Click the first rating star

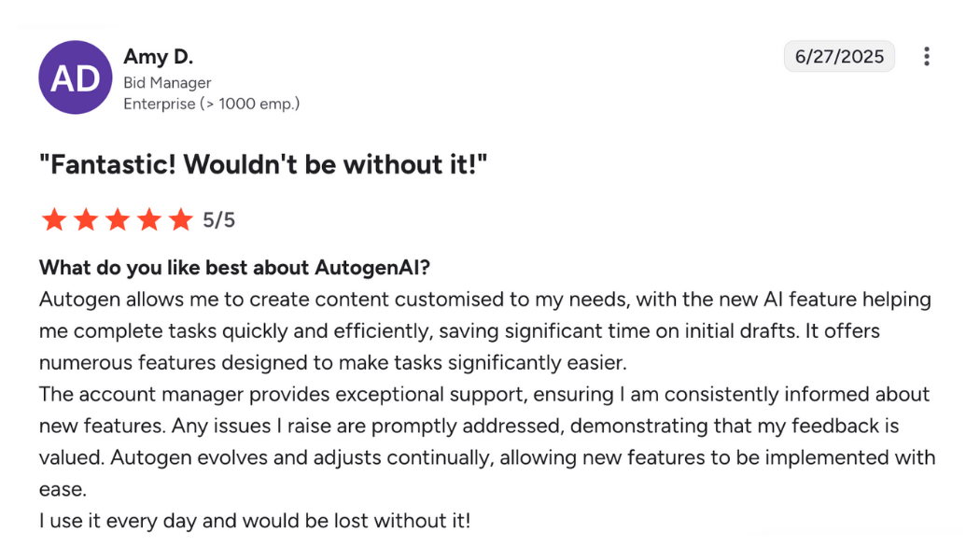pos(54,220)
